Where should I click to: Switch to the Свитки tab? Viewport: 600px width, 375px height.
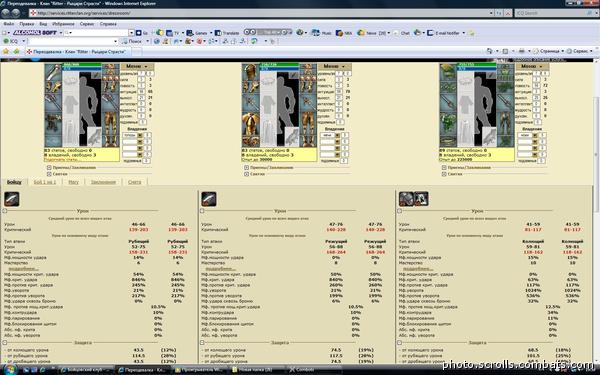[134, 182]
